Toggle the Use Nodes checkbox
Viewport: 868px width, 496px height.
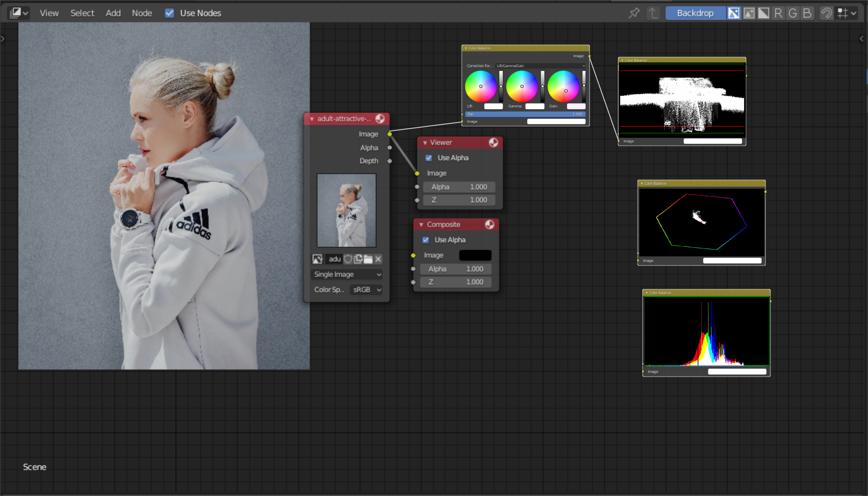pos(169,13)
